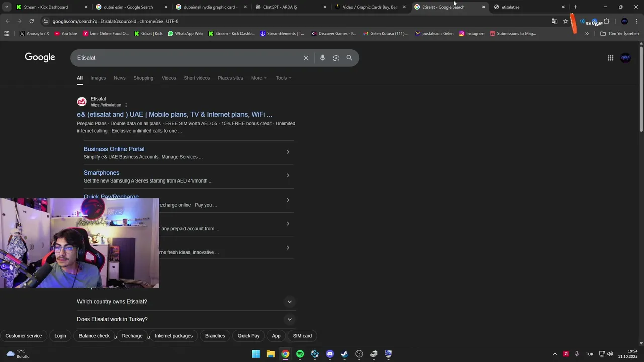Switch to the Videos tab

pos(169,78)
